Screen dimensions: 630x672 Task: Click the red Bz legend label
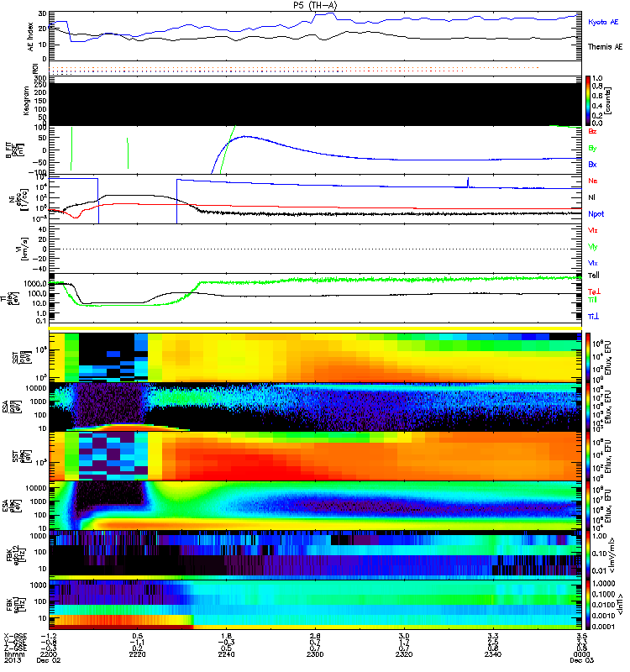(x=592, y=131)
